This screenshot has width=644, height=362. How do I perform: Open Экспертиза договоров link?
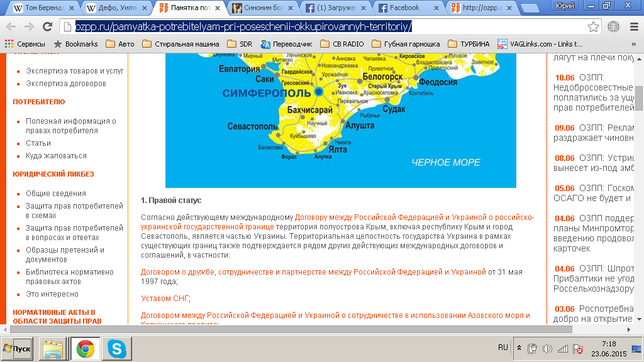point(65,84)
